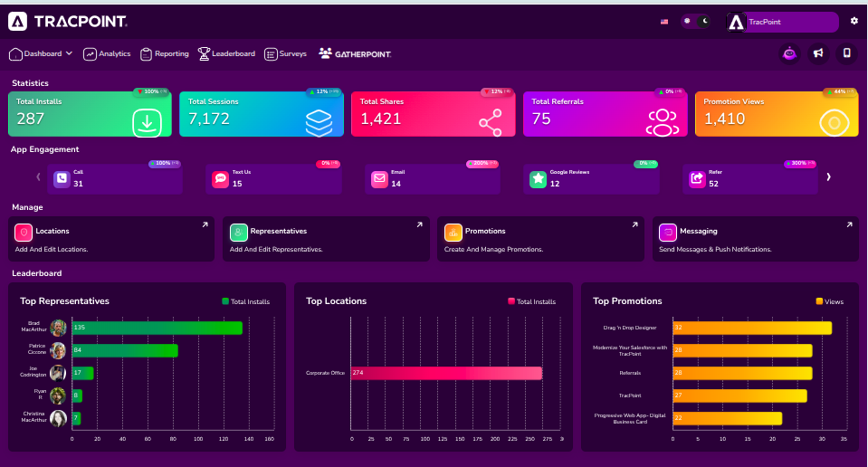This screenshot has height=467, width=868.
Task: Go to the Analytics tab
Action: tap(107, 53)
